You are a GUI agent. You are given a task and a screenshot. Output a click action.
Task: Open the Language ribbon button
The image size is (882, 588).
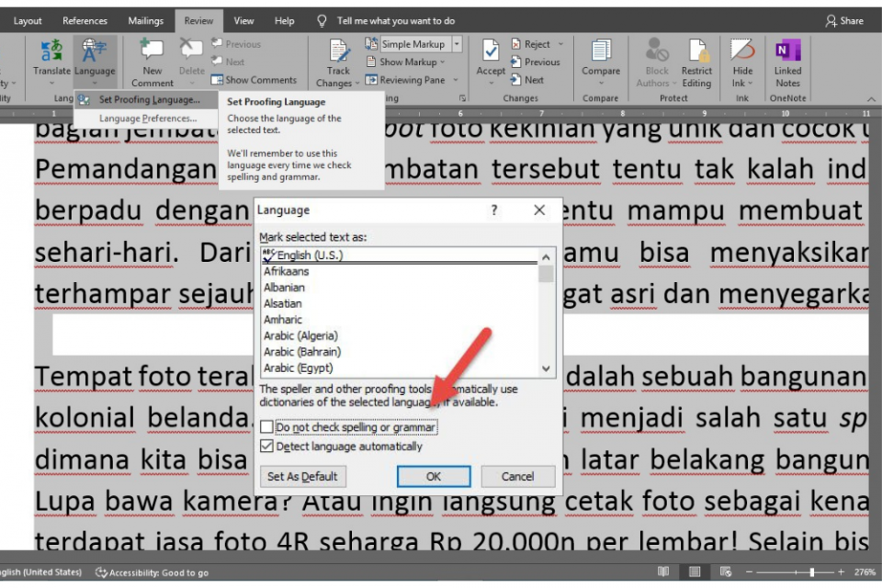(95, 62)
